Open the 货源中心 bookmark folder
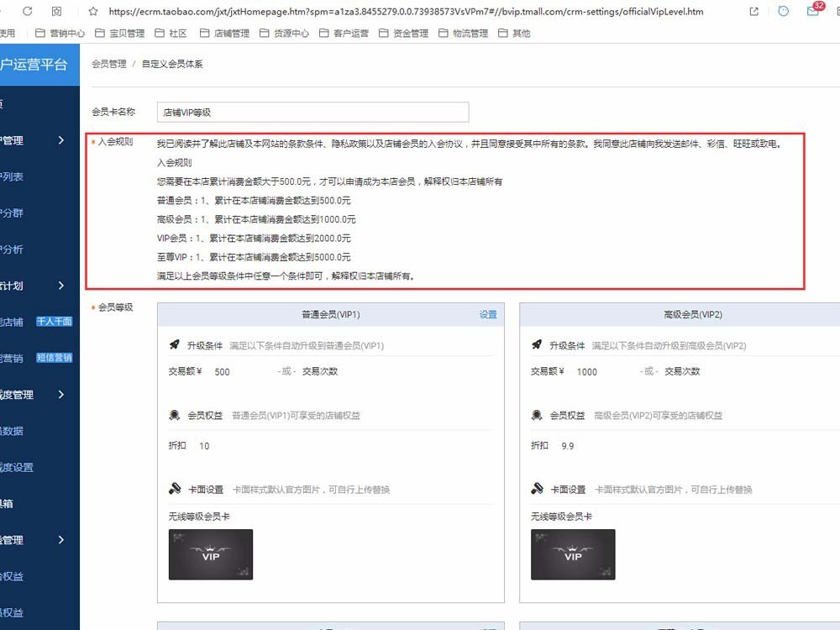 click(284, 34)
